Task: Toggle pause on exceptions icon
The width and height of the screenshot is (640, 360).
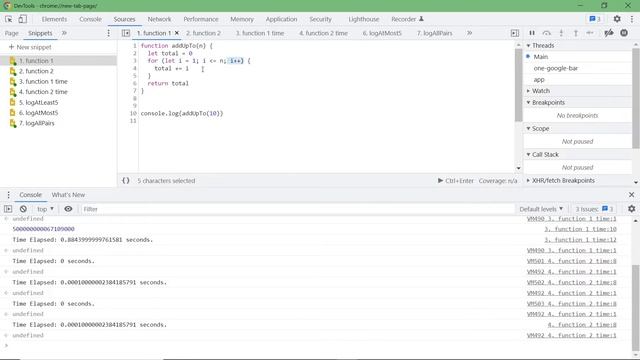Action: [624, 33]
